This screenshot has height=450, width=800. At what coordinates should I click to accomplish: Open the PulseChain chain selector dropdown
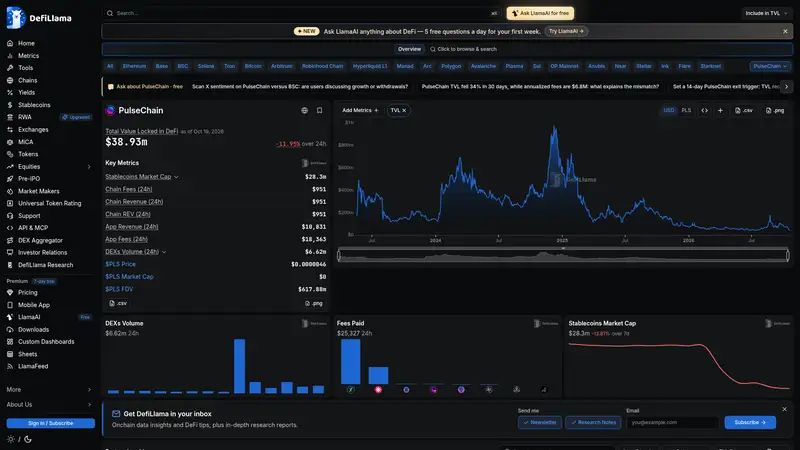(770, 66)
